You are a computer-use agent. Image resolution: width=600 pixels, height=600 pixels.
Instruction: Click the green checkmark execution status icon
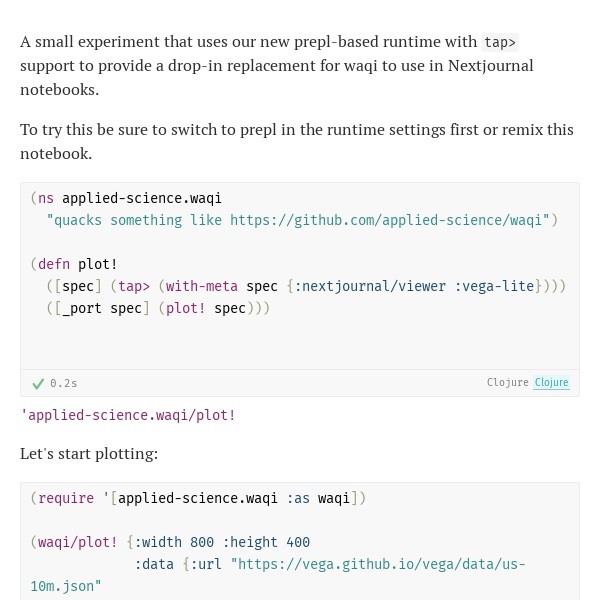[x=38, y=383]
